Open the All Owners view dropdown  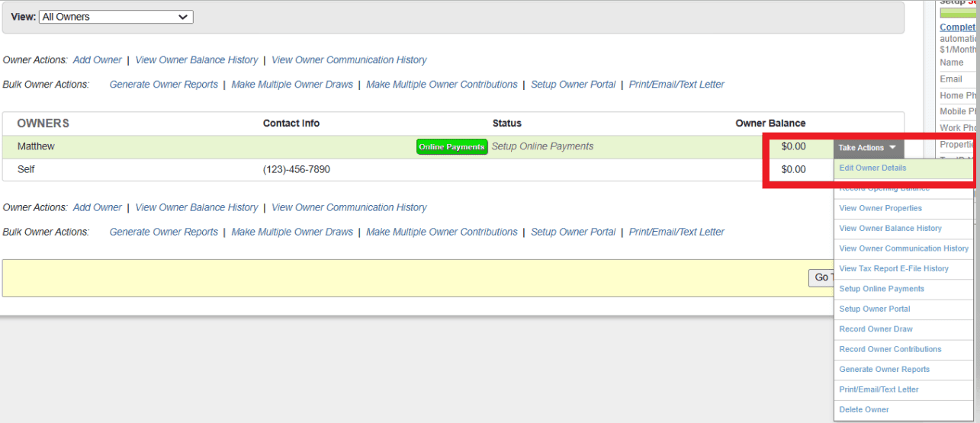pos(116,17)
